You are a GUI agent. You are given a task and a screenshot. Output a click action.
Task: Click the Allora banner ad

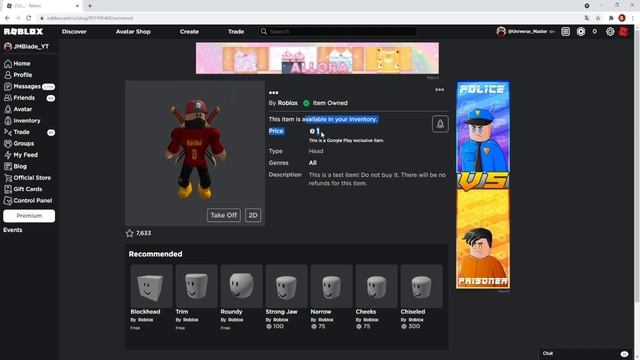pos(317,58)
